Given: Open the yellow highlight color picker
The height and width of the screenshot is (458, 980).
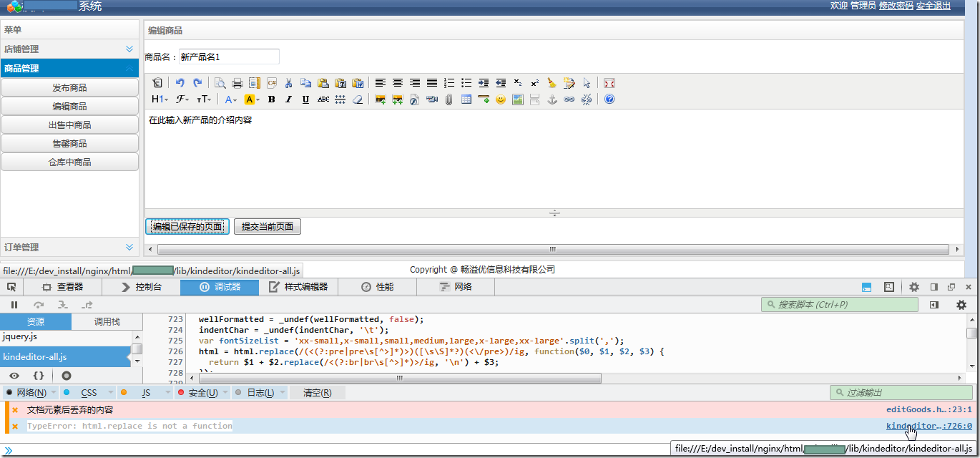Looking at the screenshot, I should pos(251,99).
